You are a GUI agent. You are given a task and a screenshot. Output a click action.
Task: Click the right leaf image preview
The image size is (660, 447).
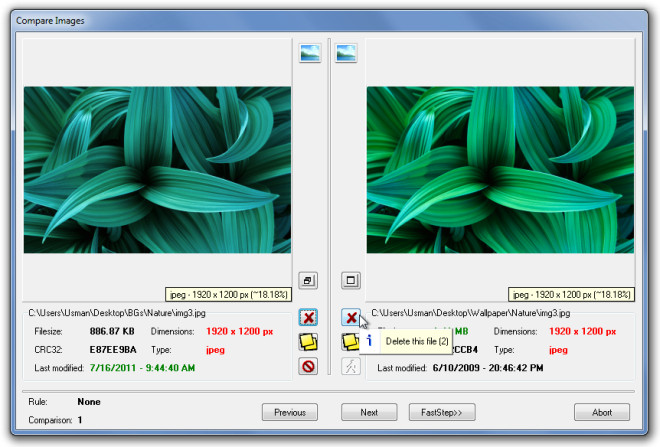click(x=500, y=170)
